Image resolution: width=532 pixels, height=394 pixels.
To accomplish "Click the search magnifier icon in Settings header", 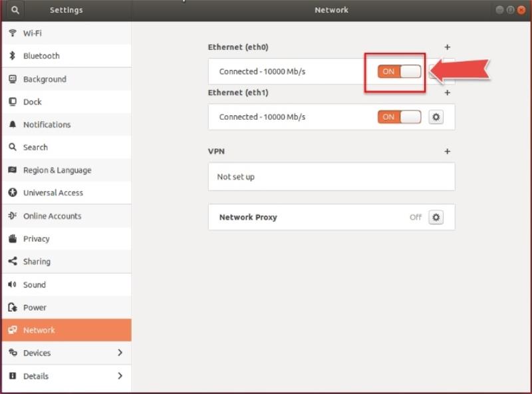I will [x=15, y=10].
